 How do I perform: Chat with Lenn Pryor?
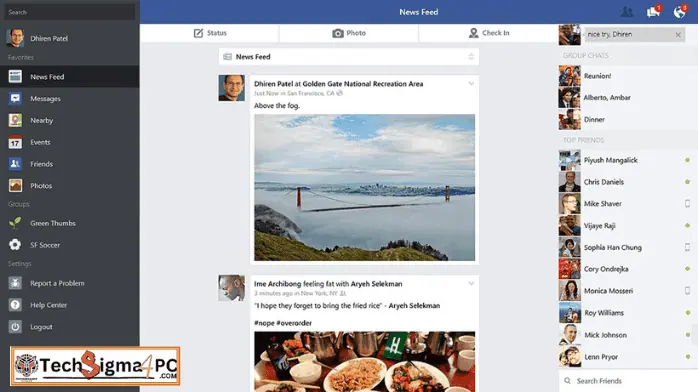(628, 357)
